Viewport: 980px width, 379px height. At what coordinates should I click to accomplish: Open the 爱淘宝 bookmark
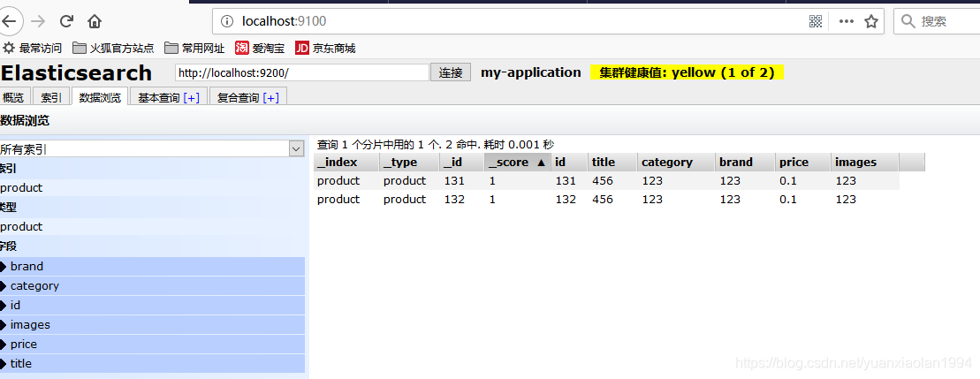(259, 48)
